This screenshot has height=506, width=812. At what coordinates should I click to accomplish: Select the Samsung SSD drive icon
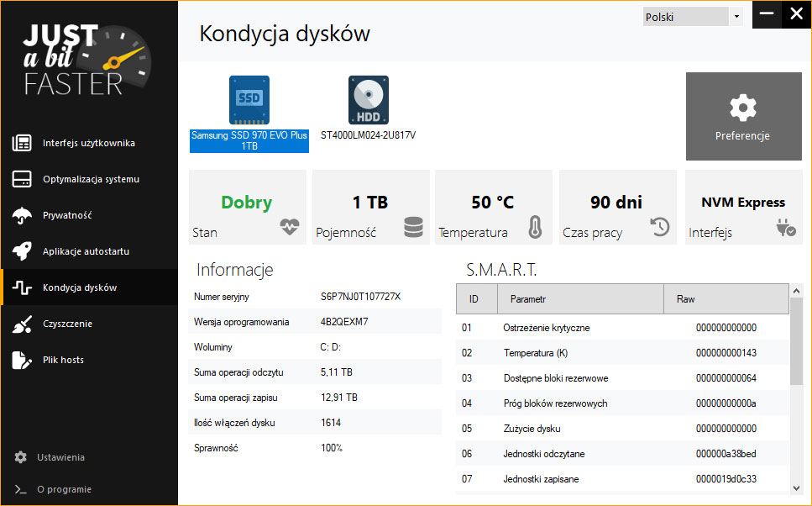pyautogui.click(x=249, y=100)
